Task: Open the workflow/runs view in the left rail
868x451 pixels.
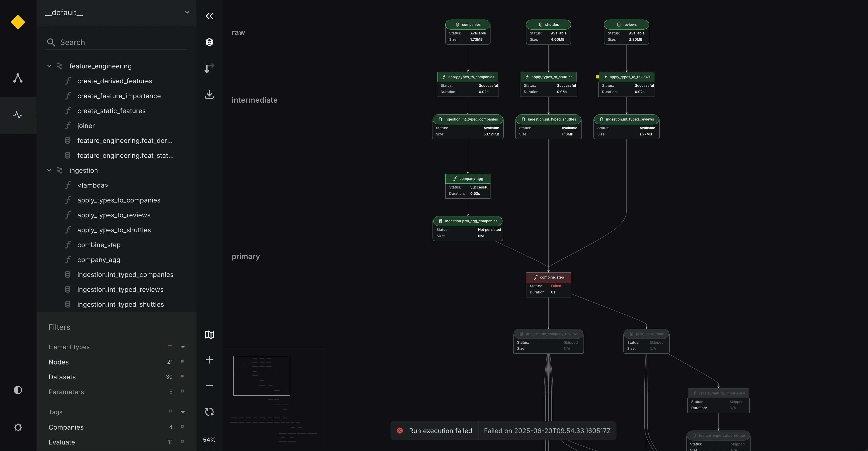Action: point(17,115)
